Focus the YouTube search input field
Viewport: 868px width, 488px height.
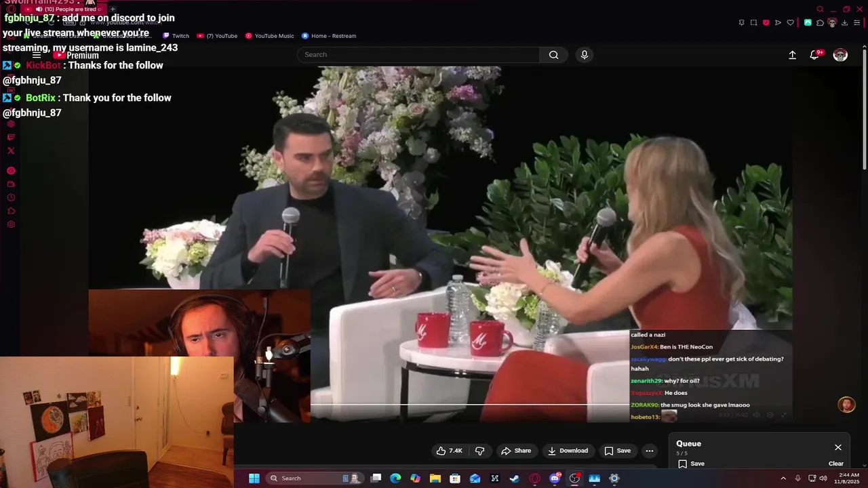tap(418, 55)
